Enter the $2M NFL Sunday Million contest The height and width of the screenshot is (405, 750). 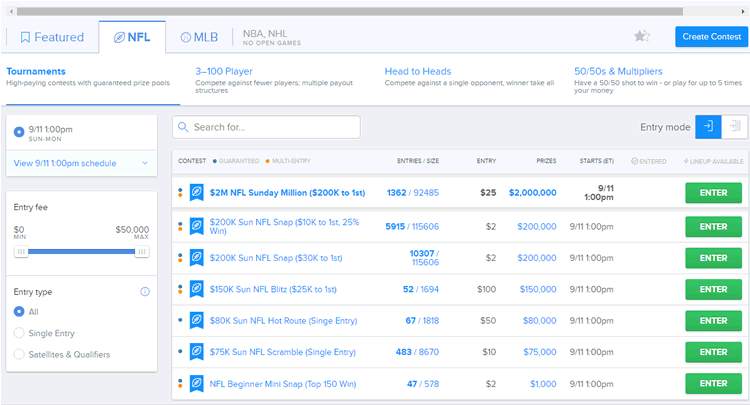click(713, 193)
